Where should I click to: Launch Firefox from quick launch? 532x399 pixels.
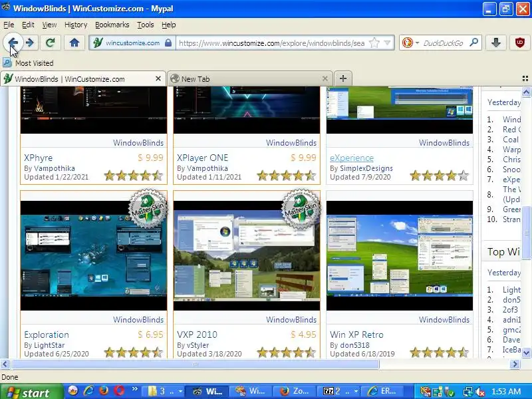(x=104, y=391)
